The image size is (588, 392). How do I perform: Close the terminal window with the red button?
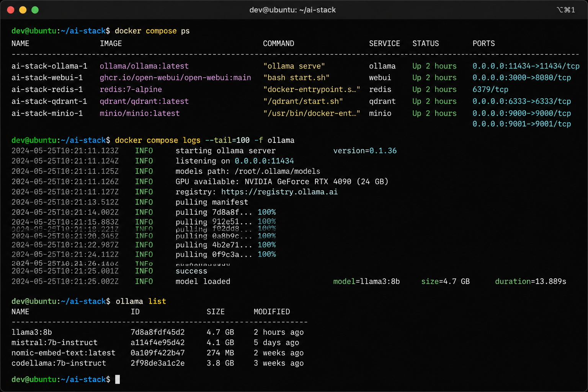11,10
